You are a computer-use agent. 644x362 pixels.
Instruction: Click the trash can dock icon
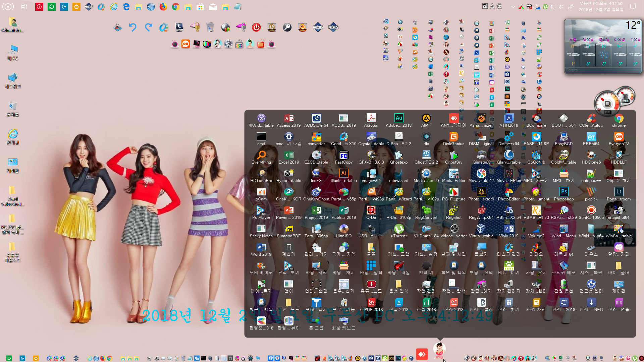[x=210, y=27]
